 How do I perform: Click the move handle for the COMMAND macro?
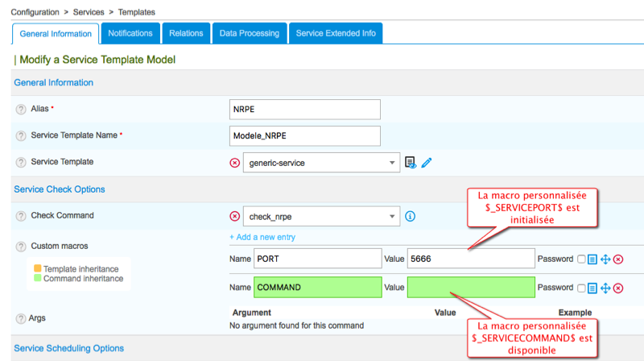pyautogui.click(x=605, y=288)
